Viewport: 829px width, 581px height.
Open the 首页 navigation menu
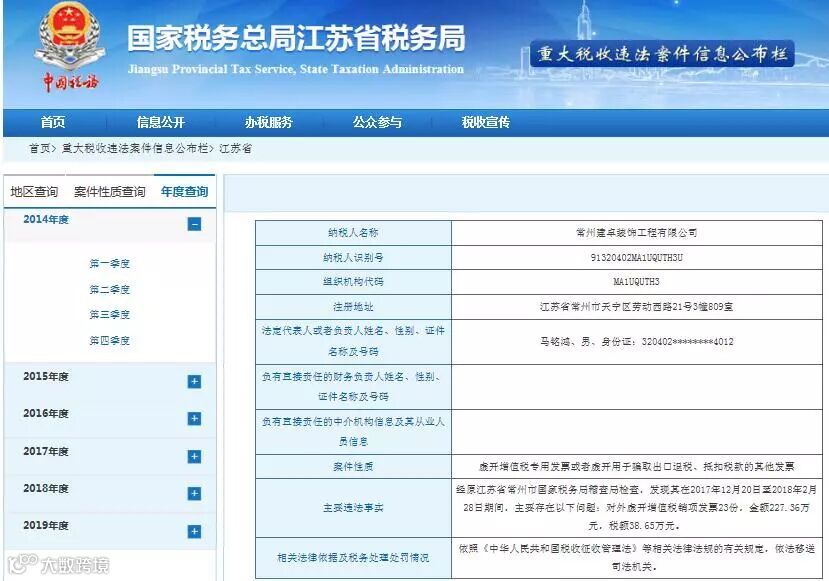[53, 123]
